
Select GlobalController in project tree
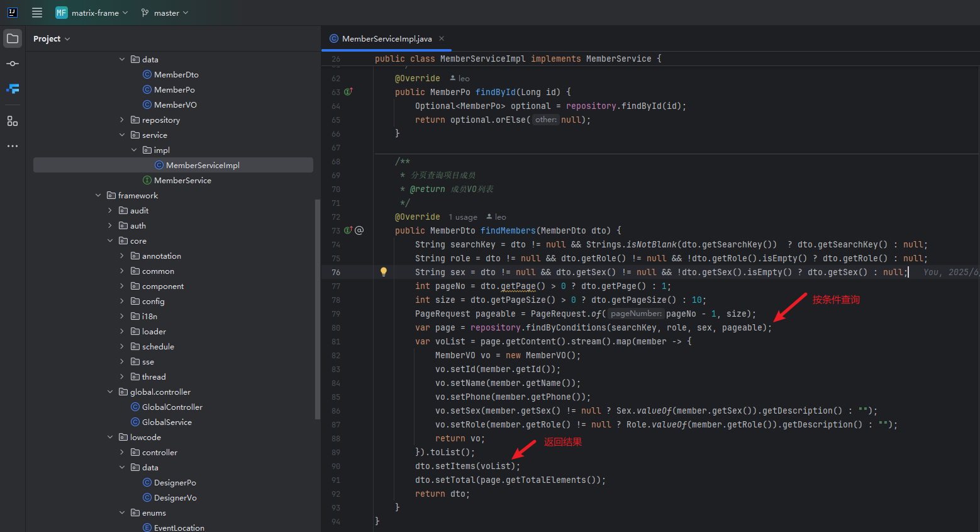tap(172, 407)
